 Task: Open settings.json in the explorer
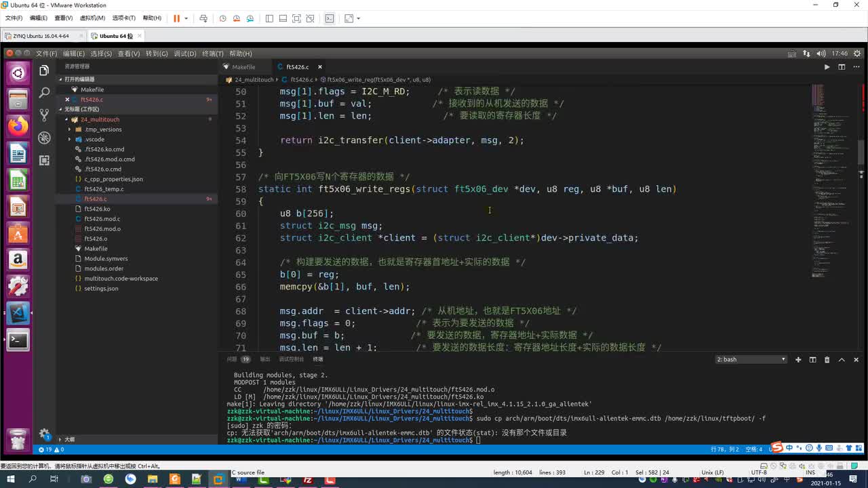[101, 288]
